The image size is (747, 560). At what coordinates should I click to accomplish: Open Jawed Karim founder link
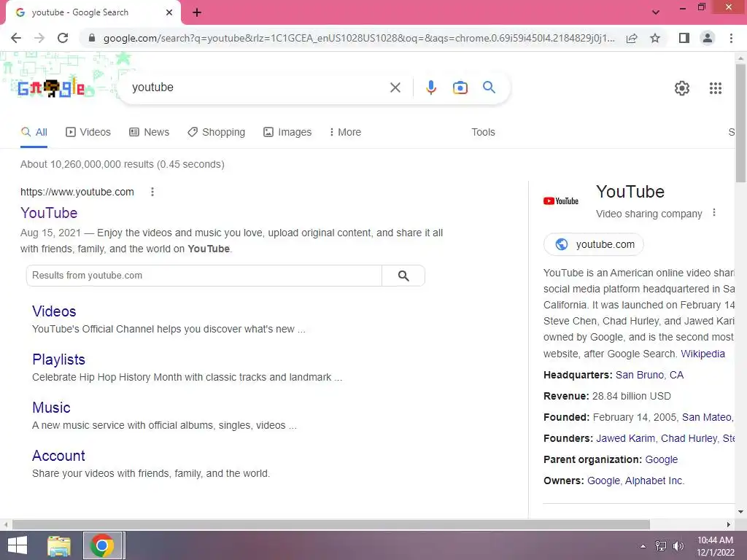(625, 438)
